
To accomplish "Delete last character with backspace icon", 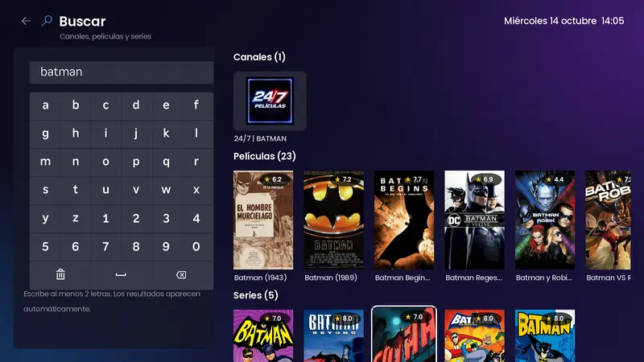I will coord(181,274).
